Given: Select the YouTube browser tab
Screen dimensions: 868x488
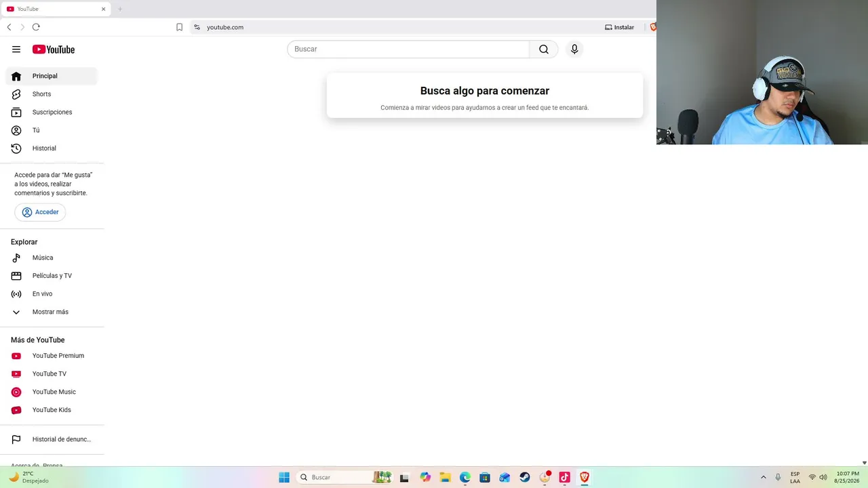Looking at the screenshot, I should pos(56,9).
